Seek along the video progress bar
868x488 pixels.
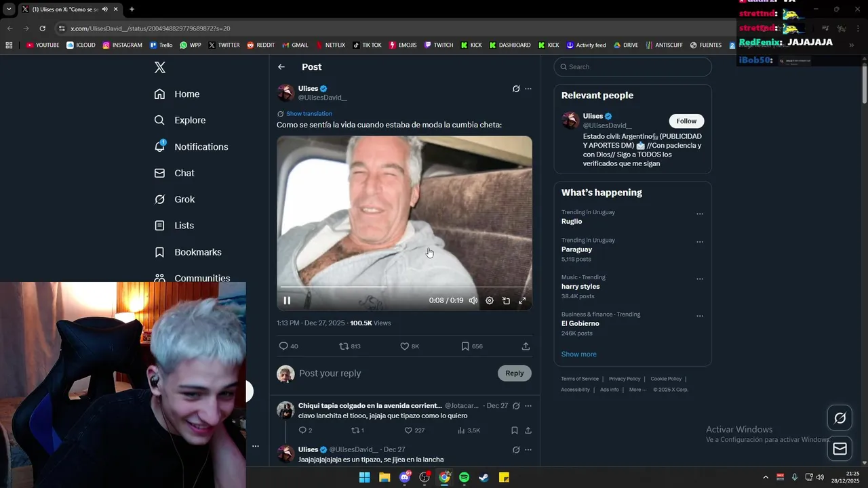pos(404,287)
